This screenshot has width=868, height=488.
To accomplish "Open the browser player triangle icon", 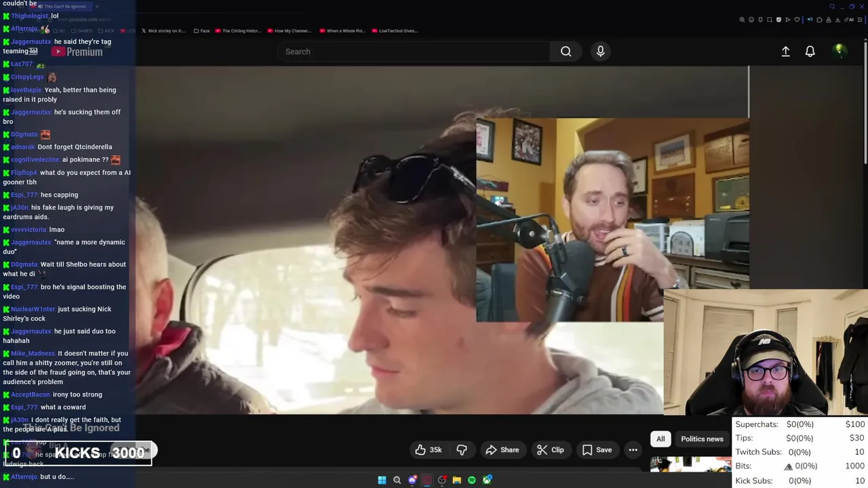I will click(x=788, y=20).
